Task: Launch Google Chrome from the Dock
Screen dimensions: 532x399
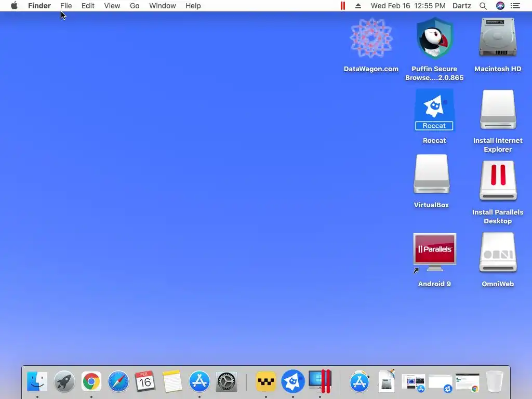Action: [91, 381]
